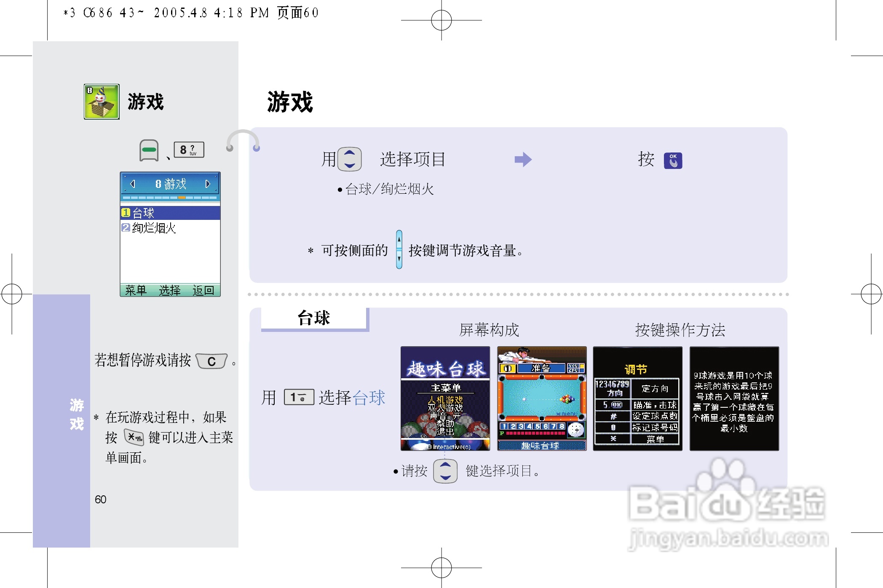Click 返回 softkey label

(203, 290)
